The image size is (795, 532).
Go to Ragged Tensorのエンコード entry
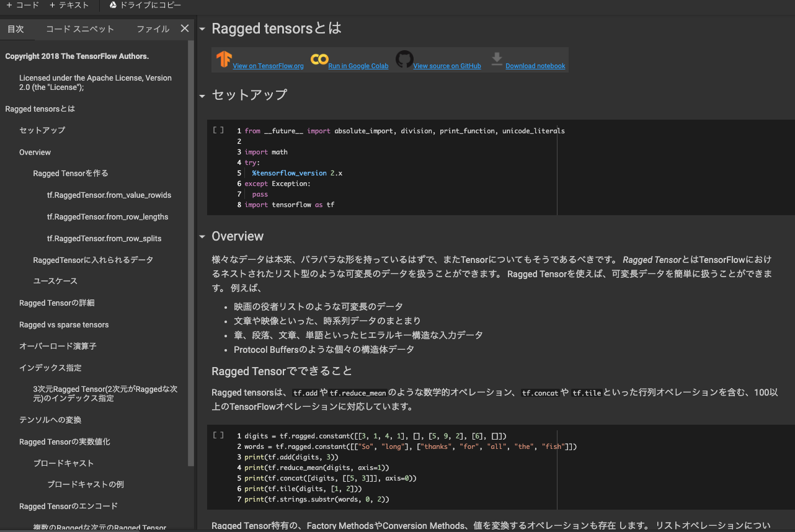[68, 507]
